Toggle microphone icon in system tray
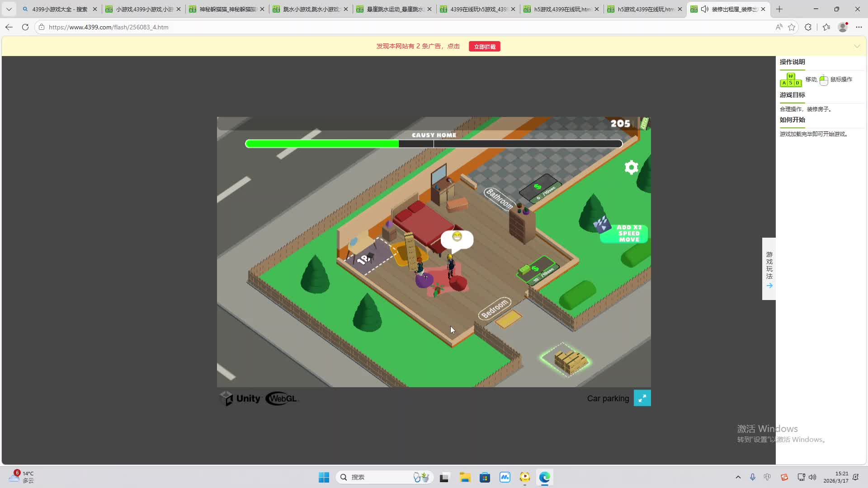The width and height of the screenshot is (868, 488). [x=753, y=477]
